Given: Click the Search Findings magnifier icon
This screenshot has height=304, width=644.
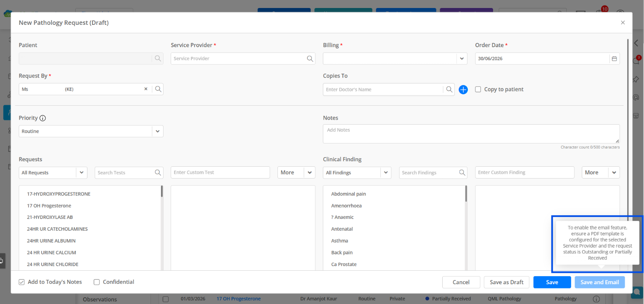Looking at the screenshot, I should [x=462, y=172].
